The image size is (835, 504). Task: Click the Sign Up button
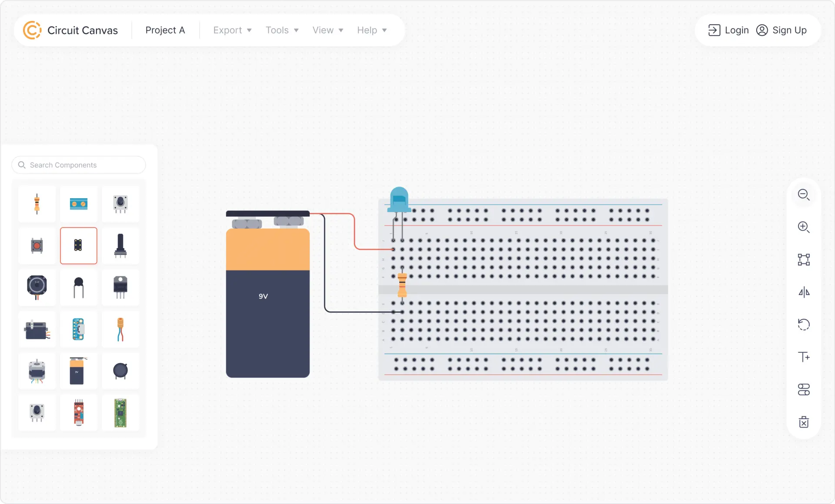point(781,30)
